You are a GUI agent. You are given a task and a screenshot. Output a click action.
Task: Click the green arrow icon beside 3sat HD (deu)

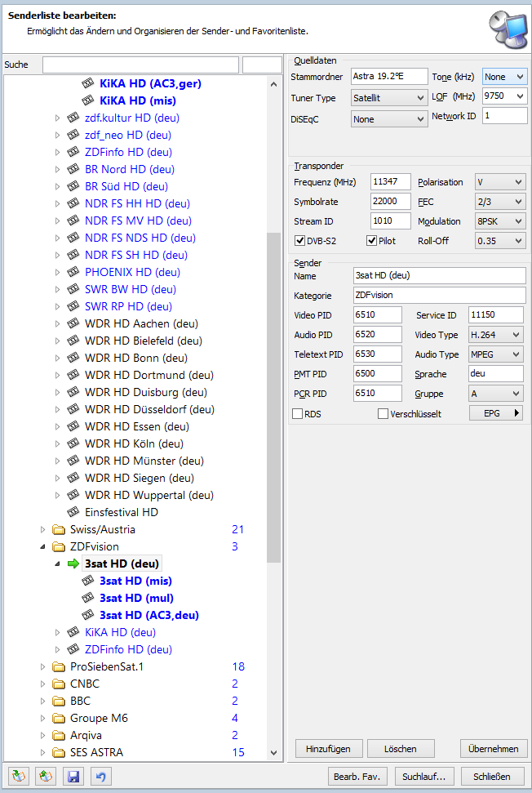[73, 564]
